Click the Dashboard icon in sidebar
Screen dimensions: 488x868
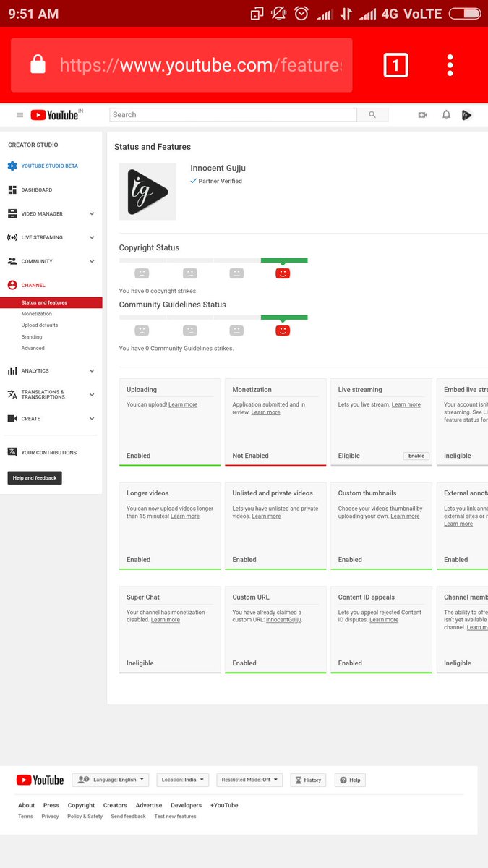12,190
